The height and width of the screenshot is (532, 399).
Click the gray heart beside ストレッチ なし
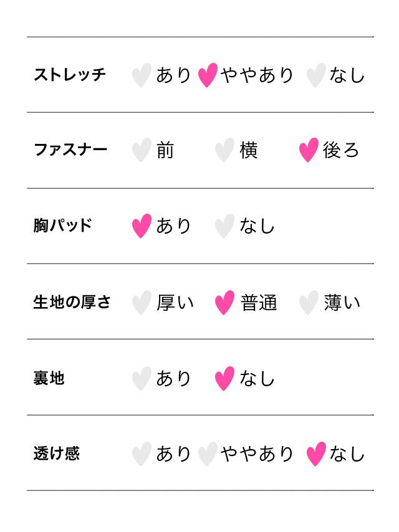point(316,75)
